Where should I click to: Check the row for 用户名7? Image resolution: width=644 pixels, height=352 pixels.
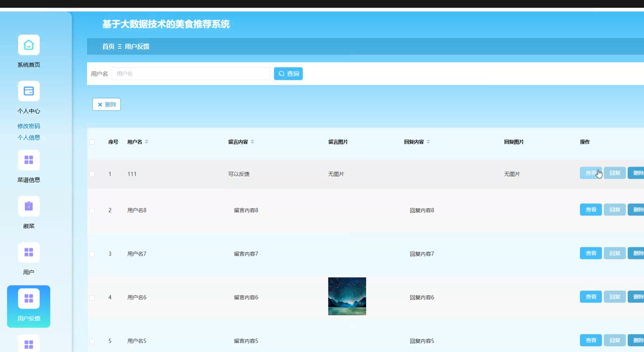pos(92,254)
